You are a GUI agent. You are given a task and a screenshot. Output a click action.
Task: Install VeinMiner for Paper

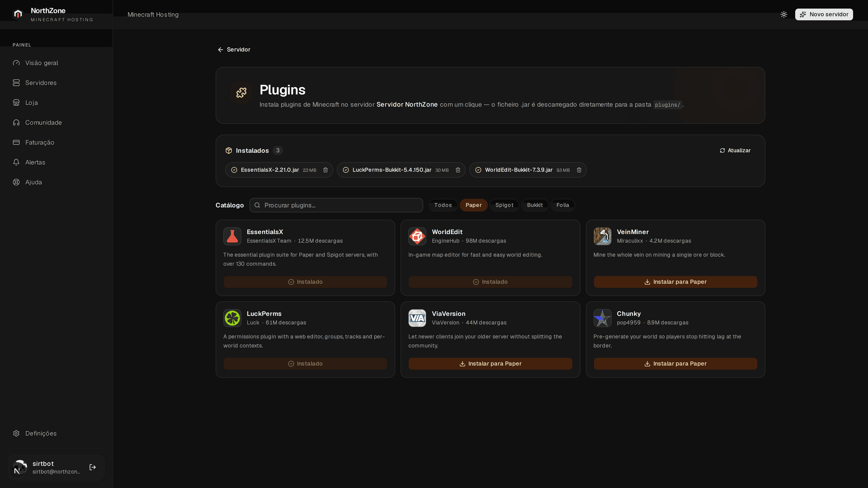click(675, 282)
